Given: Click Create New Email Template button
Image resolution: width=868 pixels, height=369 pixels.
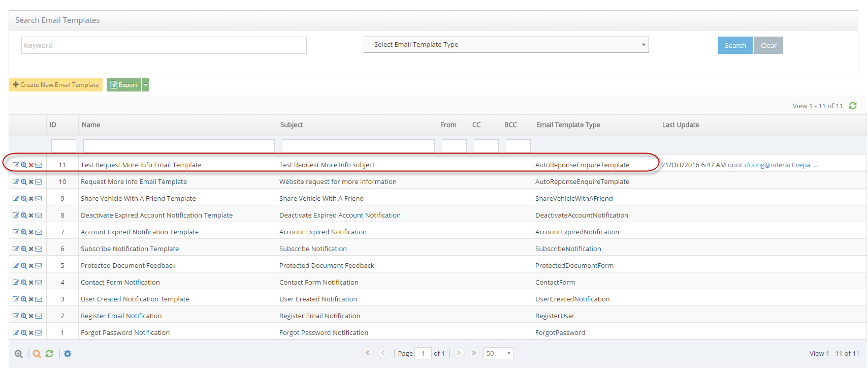Looking at the screenshot, I should click(x=56, y=85).
